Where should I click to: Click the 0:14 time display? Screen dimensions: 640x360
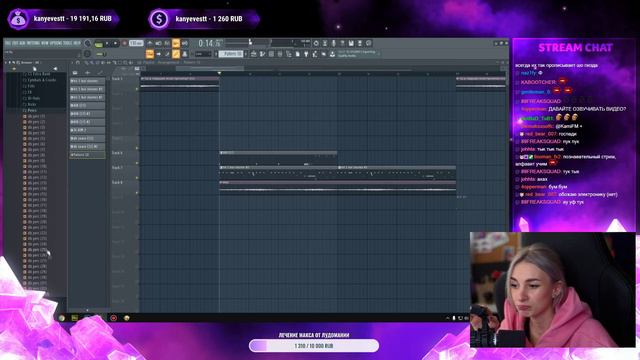[x=210, y=43]
